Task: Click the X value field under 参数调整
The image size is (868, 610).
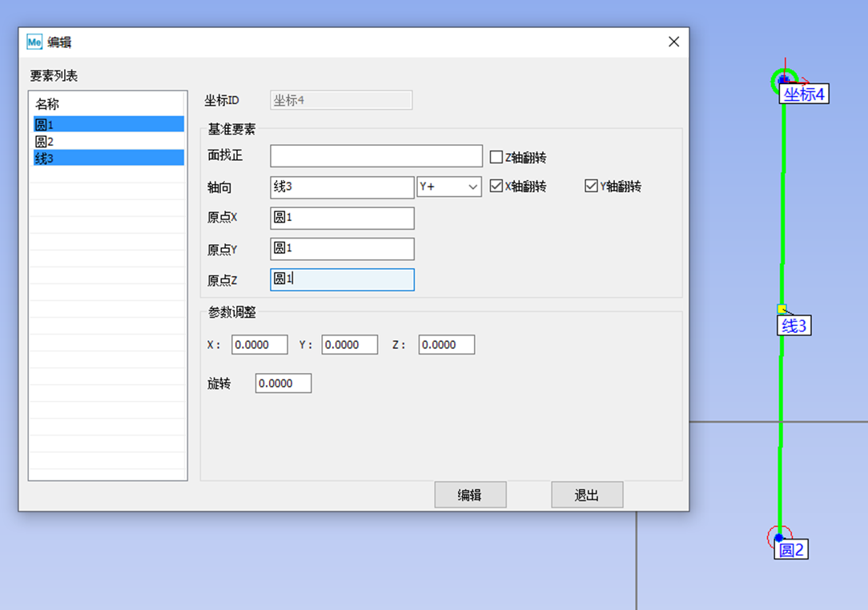Action: click(x=259, y=344)
